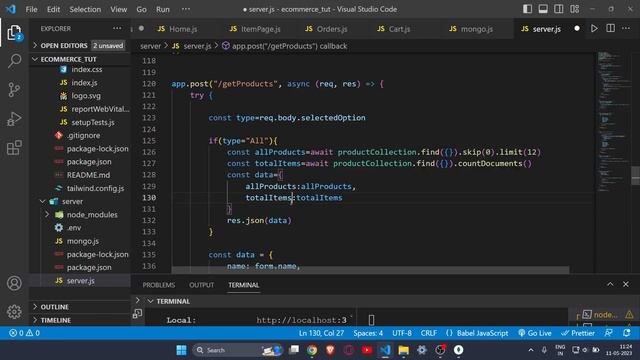Screen dimensions: 640x360
Task: Click the Run Code play icon
Action: [x=594, y=29]
